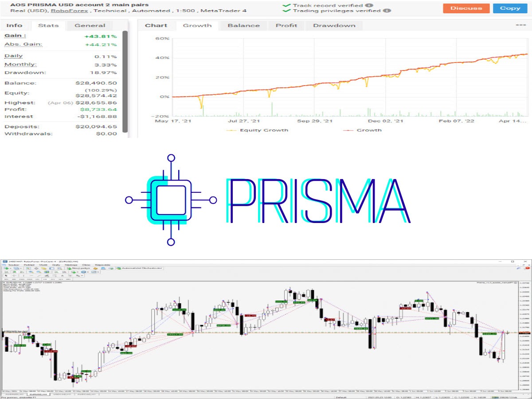Image resolution: width=532 pixels, height=399 pixels.
Task: Toggle the red Growth legend series
Action: [x=363, y=130]
